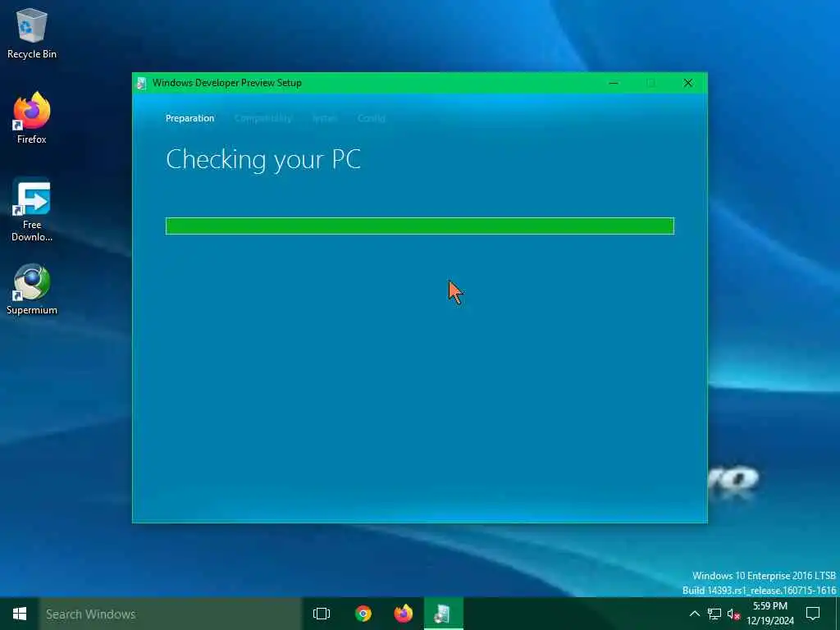Close the Windows Developer Preview Setup window
Screen dimensions: 840x630
pos(688,83)
